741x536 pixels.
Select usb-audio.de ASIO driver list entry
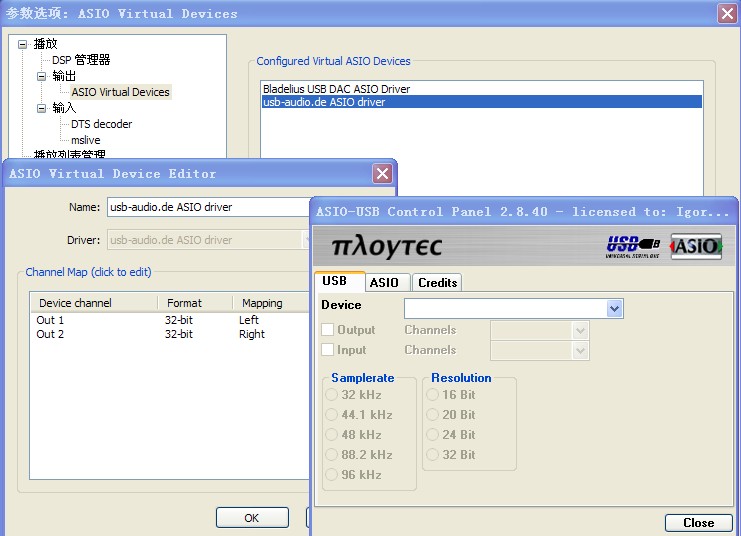(x=481, y=102)
